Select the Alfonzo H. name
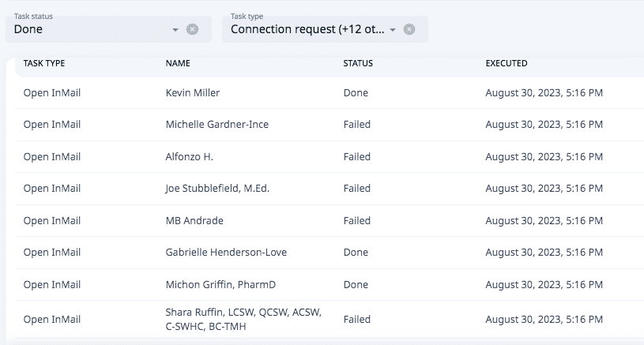Screen dimensions: 644x345 pos(190,156)
